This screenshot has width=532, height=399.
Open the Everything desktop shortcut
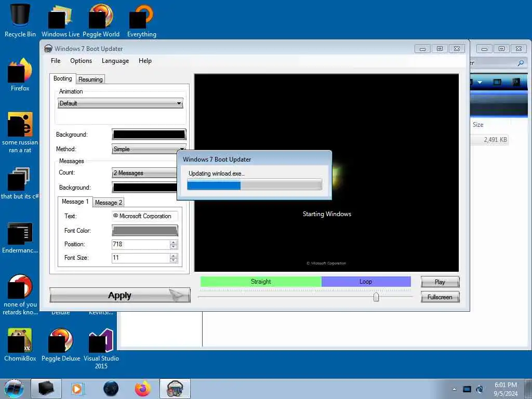pyautogui.click(x=141, y=20)
